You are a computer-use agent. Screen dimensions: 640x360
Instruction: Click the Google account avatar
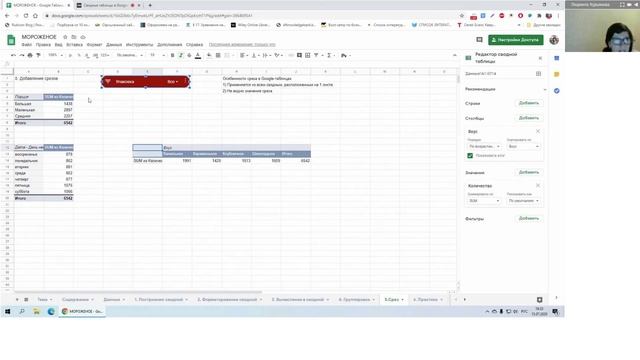coord(554,40)
